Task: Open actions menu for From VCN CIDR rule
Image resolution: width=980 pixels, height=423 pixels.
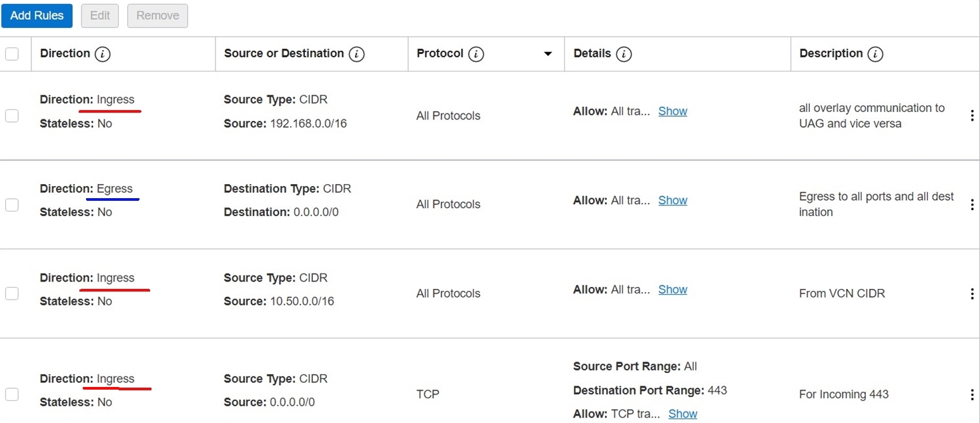Action: (972, 294)
